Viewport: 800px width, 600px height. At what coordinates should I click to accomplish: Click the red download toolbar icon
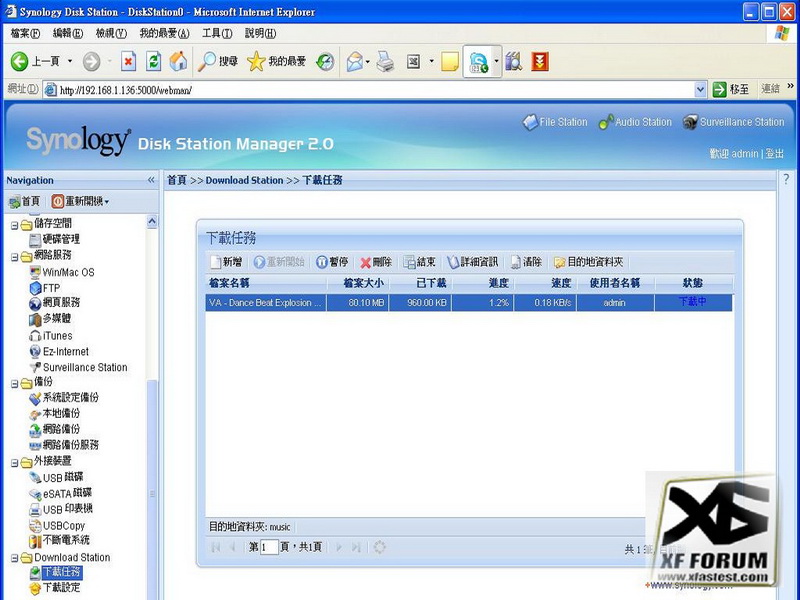pos(540,62)
